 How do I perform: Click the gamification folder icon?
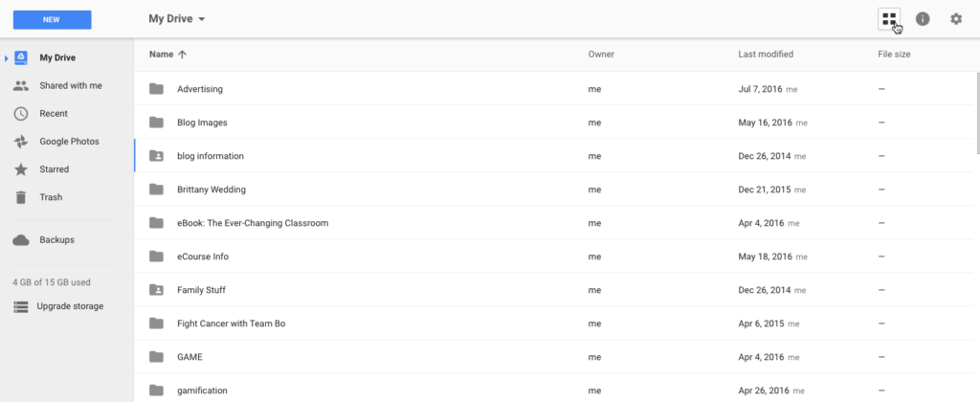click(x=156, y=391)
